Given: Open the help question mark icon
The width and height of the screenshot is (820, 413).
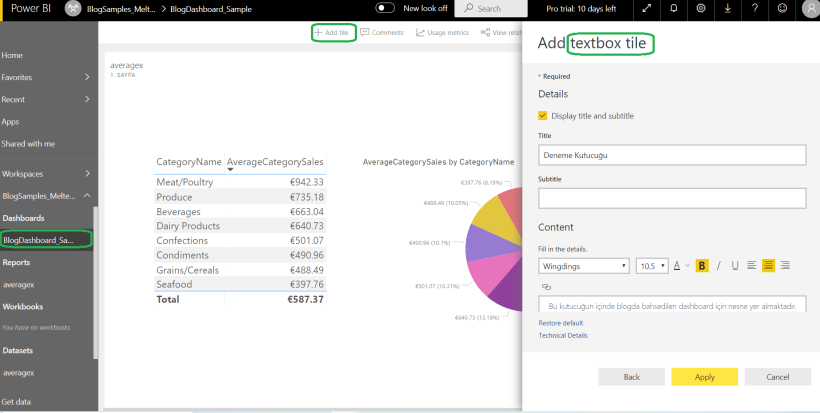Looking at the screenshot, I should pos(754,9).
